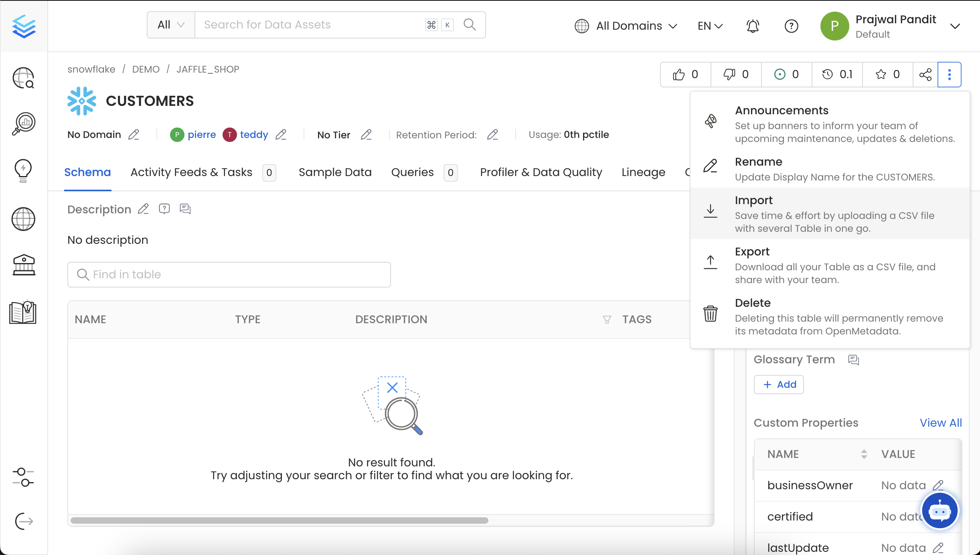Sort custom properties by NAME column
Viewport: 980px width, 555px height.
tap(864, 454)
